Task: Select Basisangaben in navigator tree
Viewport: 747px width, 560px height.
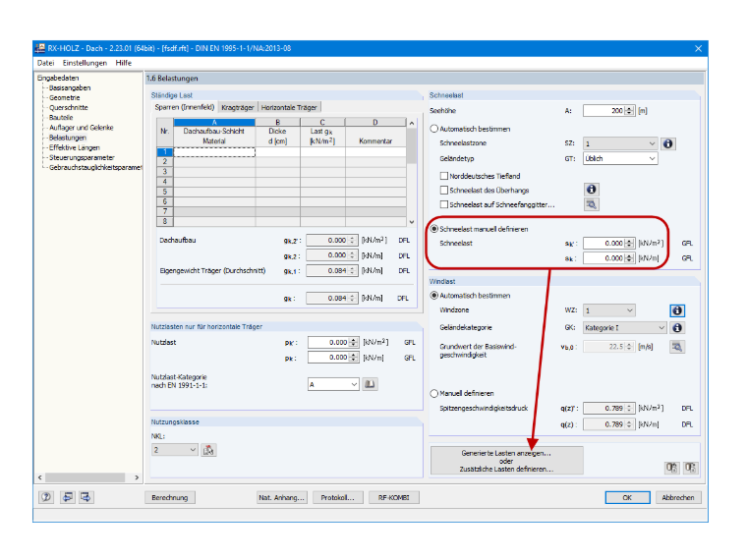Action: tap(70, 87)
